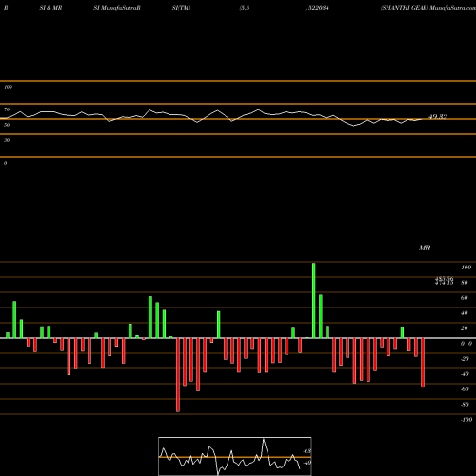
Task: Click the 100 label on the RSI axis
Action: (x=8, y=87)
